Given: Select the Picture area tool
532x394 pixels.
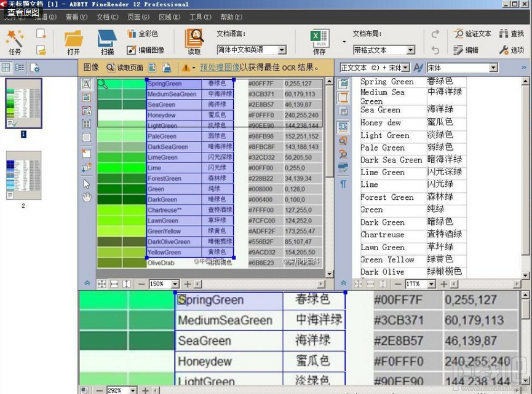Looking at the screenshot, I should click(x=87, y=97).
